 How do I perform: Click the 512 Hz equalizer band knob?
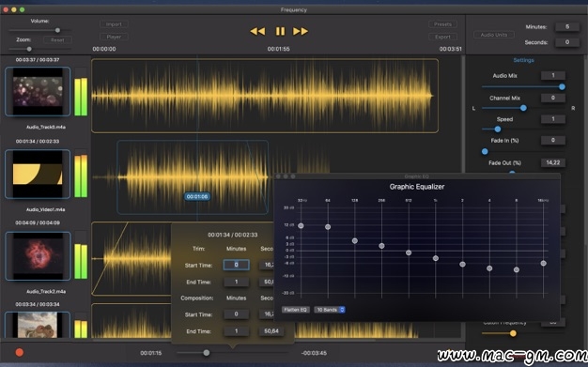pyautogui.click(x=409, y=253)
